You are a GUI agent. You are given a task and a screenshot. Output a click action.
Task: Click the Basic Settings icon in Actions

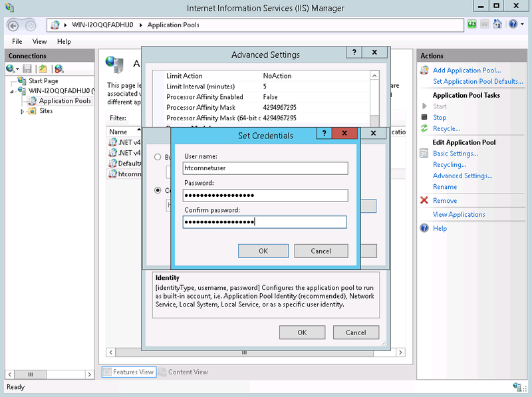click(424, 154)
